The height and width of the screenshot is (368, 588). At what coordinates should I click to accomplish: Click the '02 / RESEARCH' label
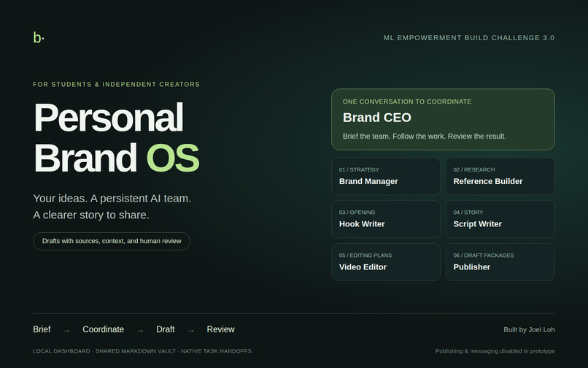[x=474, y=169]
